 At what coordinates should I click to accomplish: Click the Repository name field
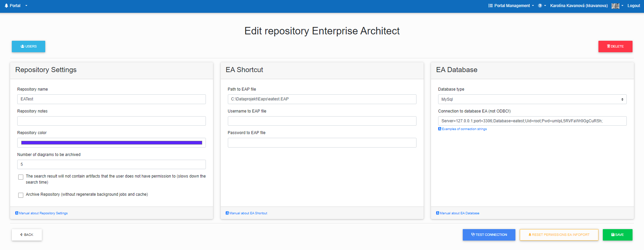coord(111,99)
